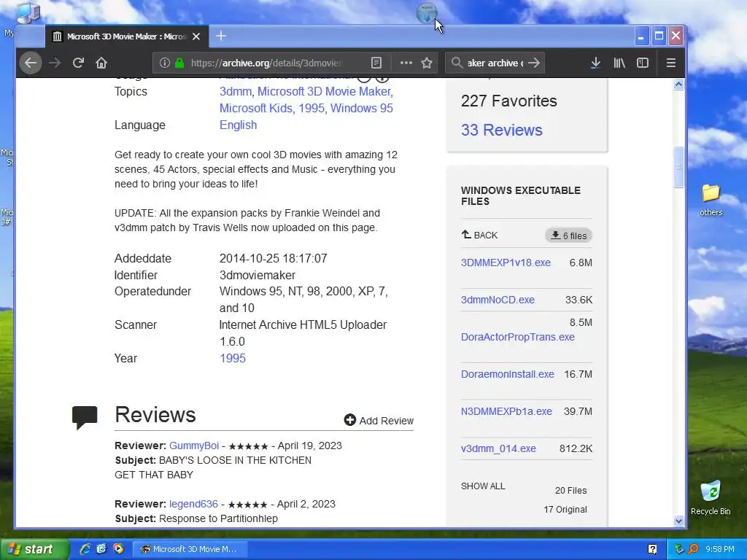Image resolution: width=747 pixels, height=560 pixels.
Task: Click the magnifier icon in system tray
Action: coord(693,549)
